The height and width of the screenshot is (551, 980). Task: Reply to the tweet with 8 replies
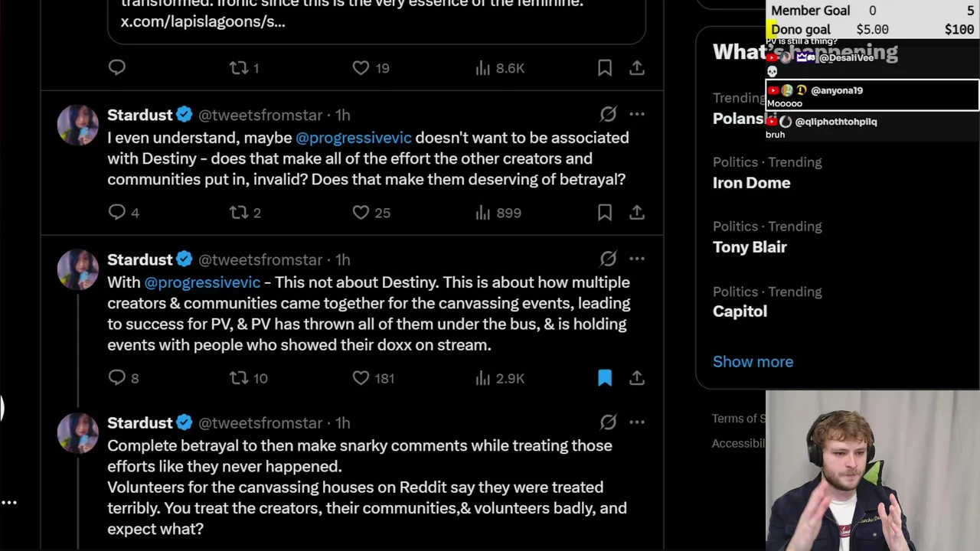pyautogui.click(x=117, y=377)
